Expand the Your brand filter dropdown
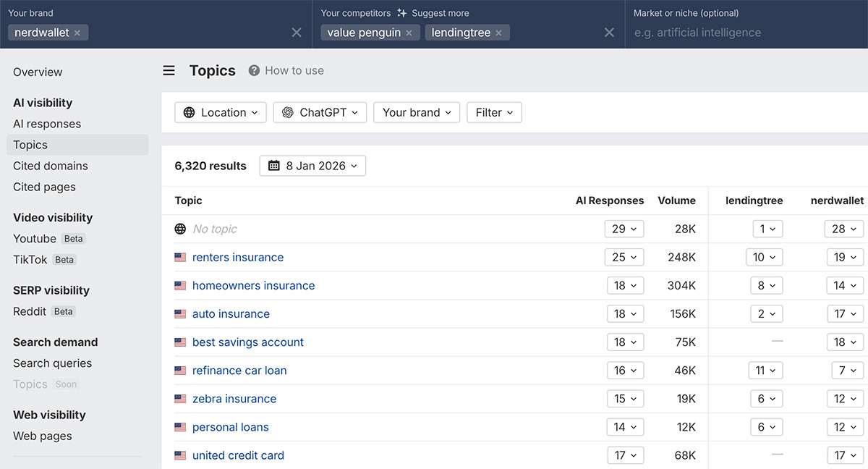868x469 pixels. point(417,112)
